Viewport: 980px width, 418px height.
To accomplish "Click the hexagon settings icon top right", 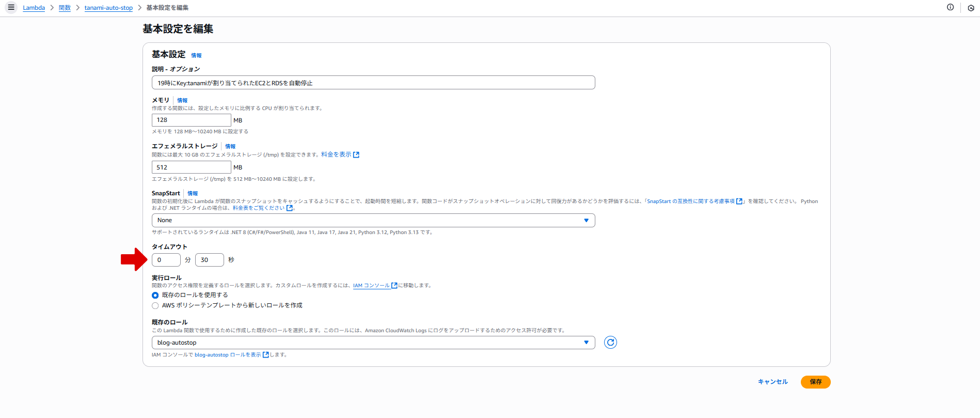I will coord(971,8).
